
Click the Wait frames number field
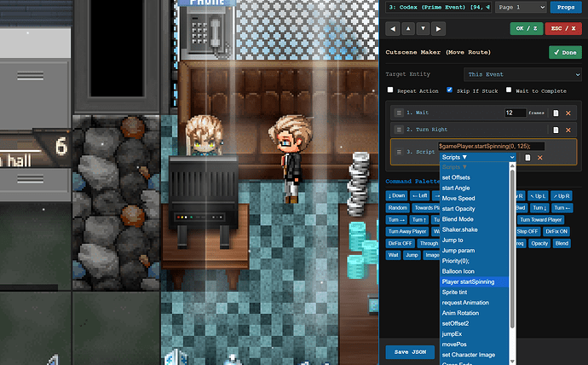click(x=516, y=113)
